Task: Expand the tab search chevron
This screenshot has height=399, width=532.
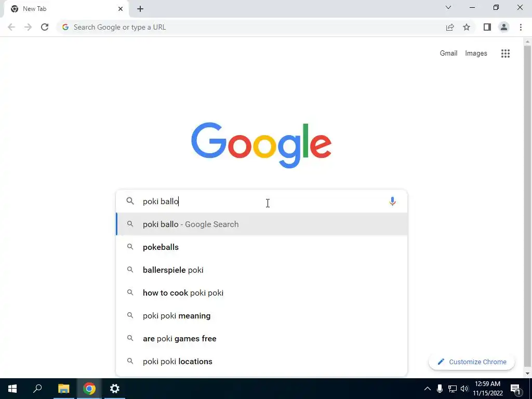Action: click(x=448, y=7)
